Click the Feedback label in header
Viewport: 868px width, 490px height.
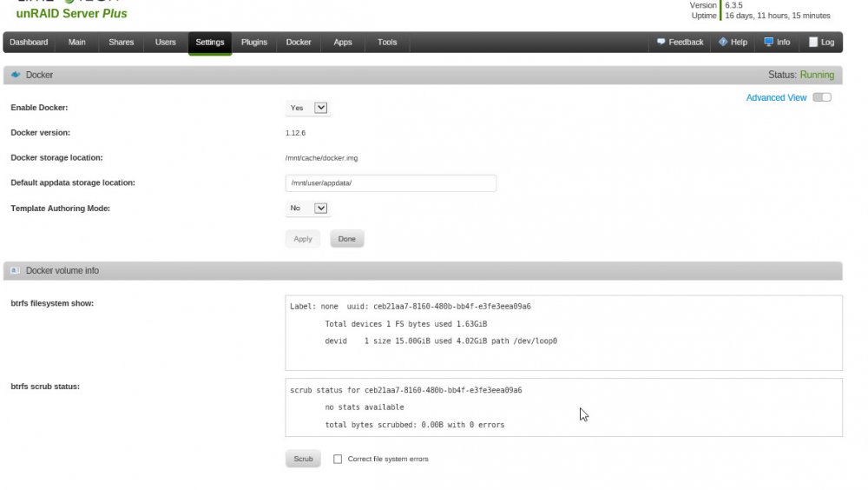tap(686, 42)
